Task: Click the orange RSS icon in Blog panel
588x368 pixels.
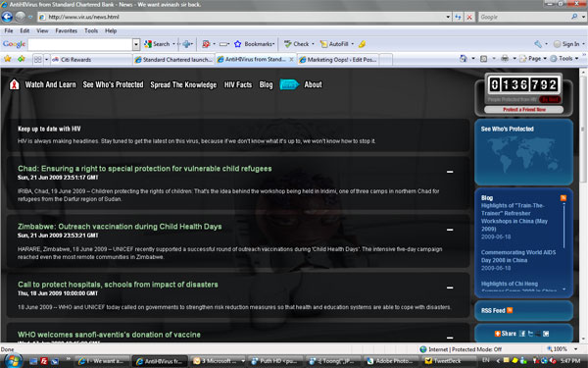Action: 563,198
